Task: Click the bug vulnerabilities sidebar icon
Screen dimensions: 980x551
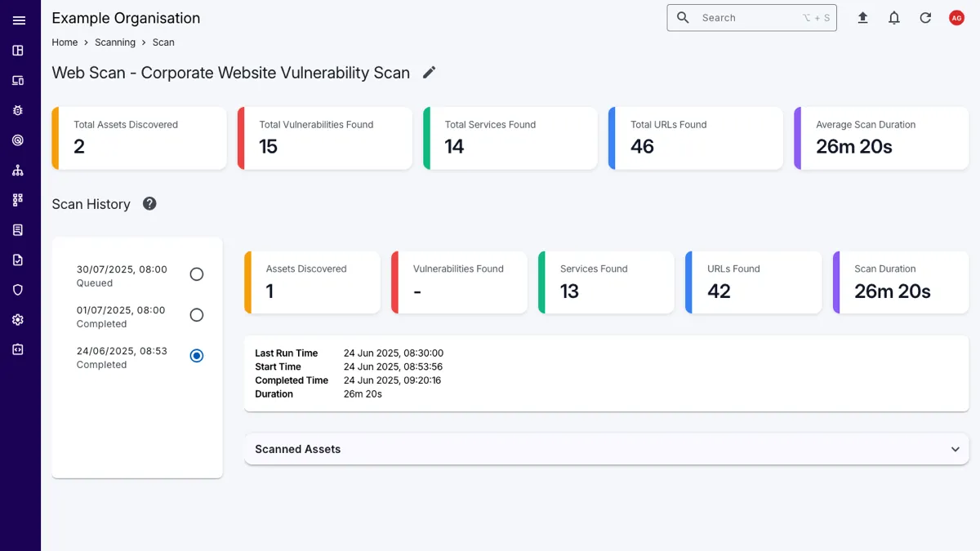Action: (x=18, y=110)
